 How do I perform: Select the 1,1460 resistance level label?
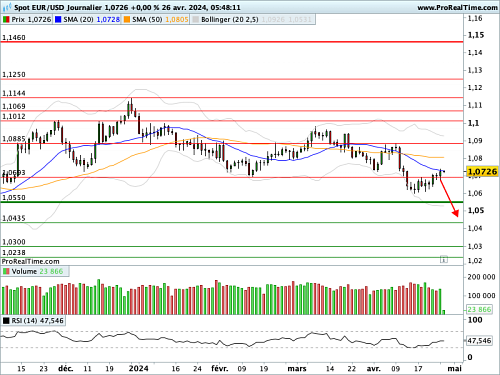[14, 38]
